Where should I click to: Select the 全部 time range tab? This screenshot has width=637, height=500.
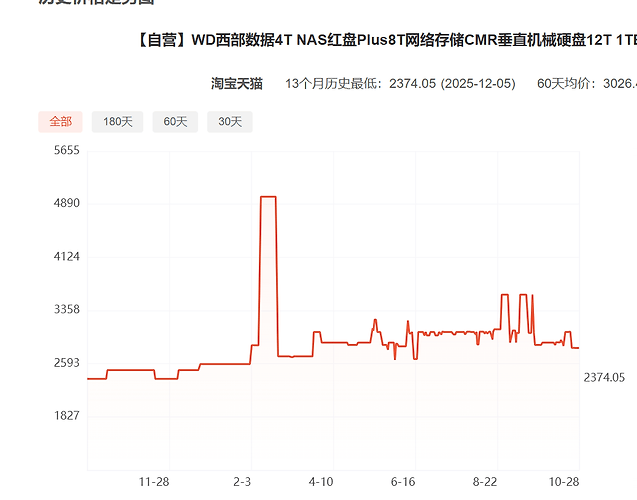[x=60, y=121]
